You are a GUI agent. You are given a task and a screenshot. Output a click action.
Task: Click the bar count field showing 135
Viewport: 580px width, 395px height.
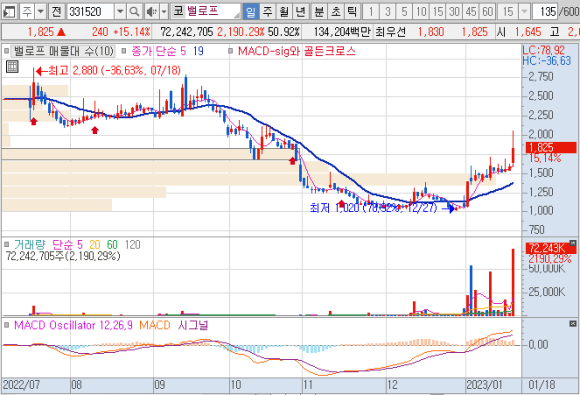click(x=545, y=12)
